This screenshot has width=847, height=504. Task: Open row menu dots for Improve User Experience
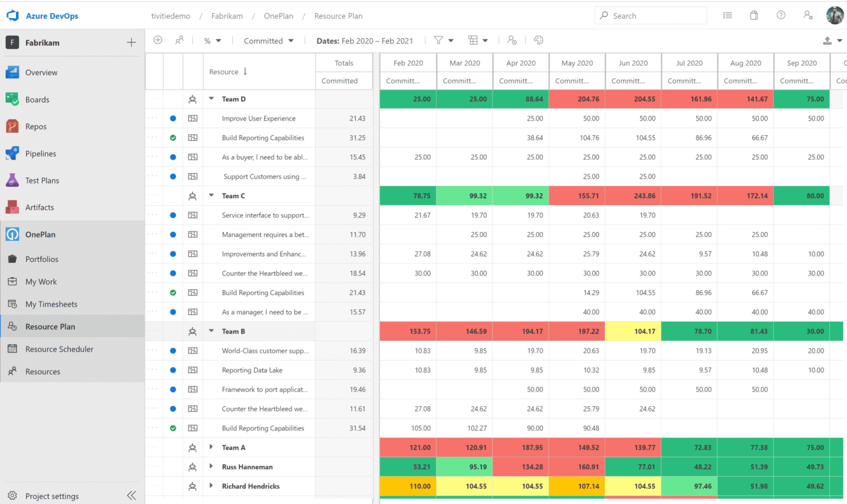coord(153,118)
